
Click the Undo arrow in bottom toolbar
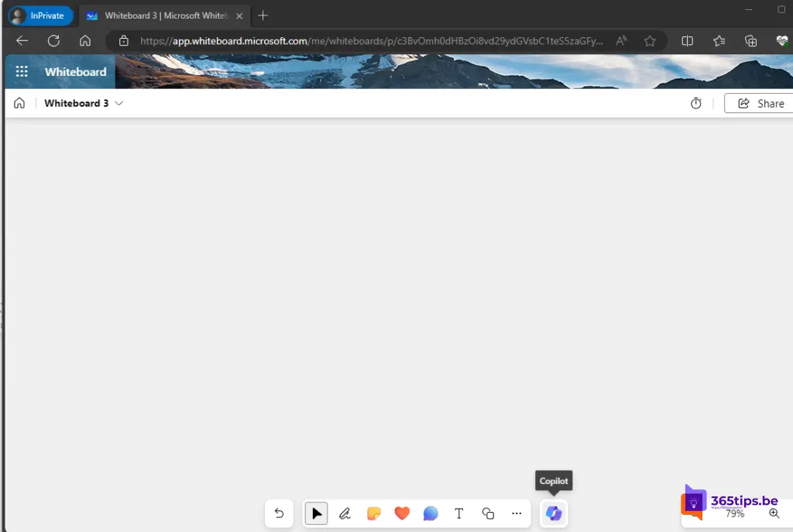point(279,513)
